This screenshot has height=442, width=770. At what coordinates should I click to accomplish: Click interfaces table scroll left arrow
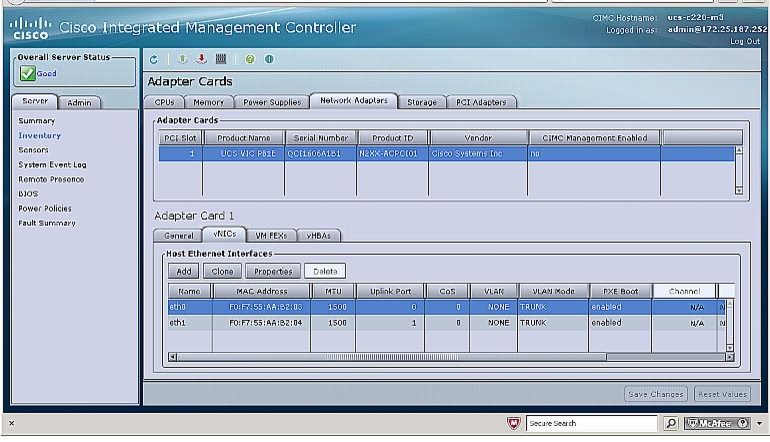172,357
